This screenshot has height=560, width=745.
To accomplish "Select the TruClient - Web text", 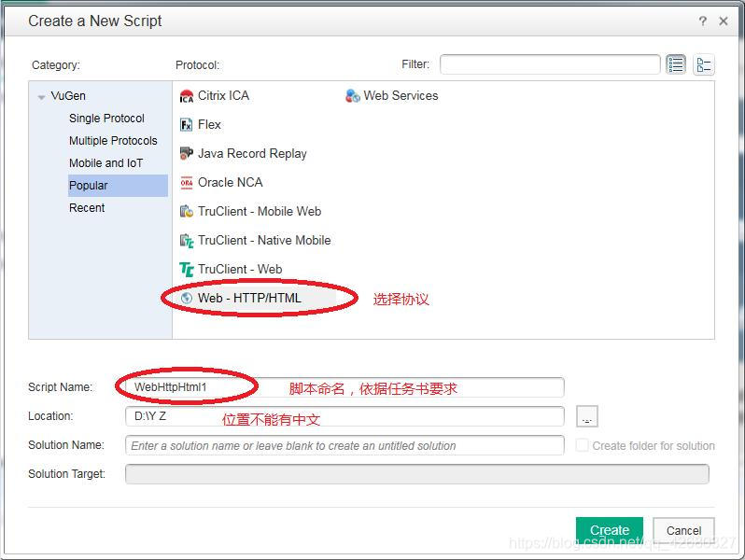I will [x=240, y=270].
